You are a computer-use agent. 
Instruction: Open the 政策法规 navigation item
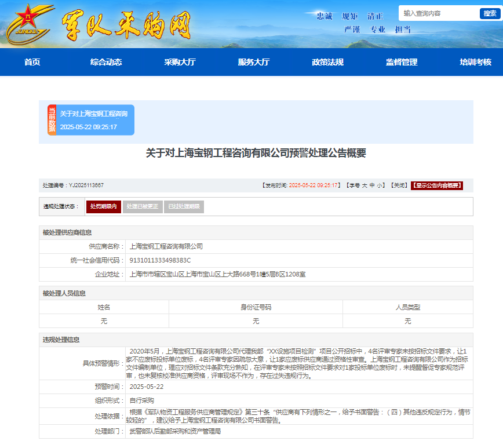tap(328, 62)
